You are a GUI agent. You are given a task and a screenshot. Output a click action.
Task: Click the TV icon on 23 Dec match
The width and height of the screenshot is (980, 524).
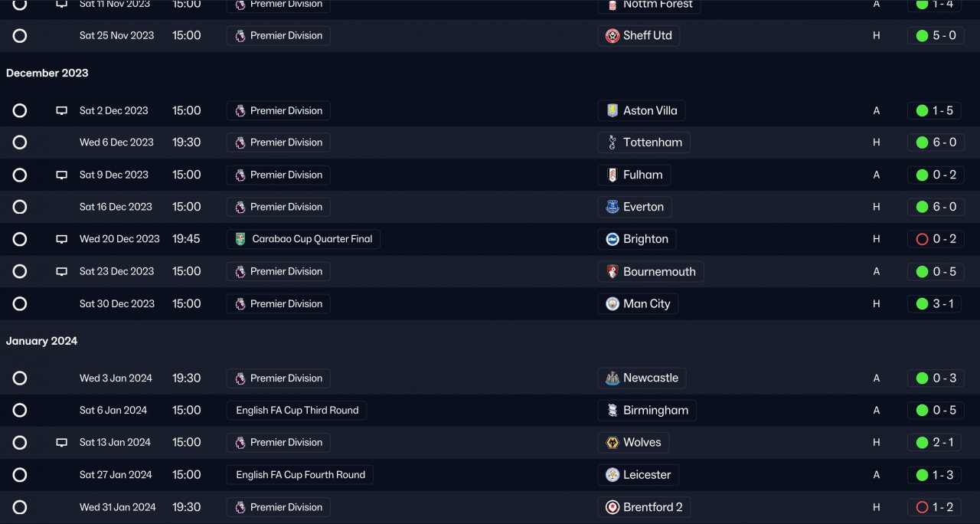pos(62,271)
